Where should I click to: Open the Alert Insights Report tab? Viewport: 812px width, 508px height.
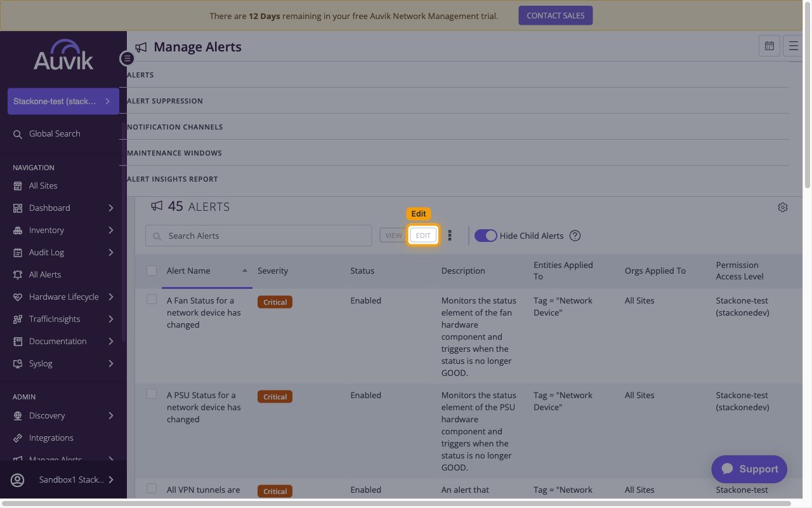[x=173, y=179]
